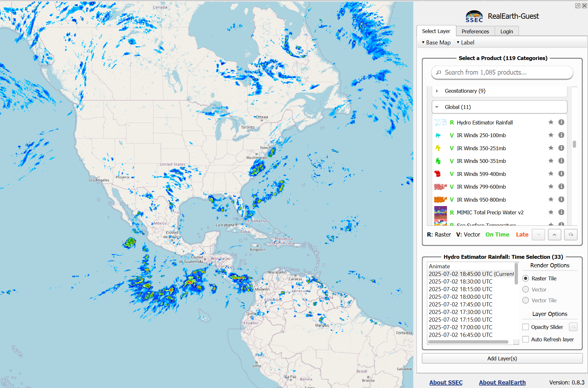588x388 pixels.
Task: Click the refresh icon beside Late label
Action: click(571, 235)
